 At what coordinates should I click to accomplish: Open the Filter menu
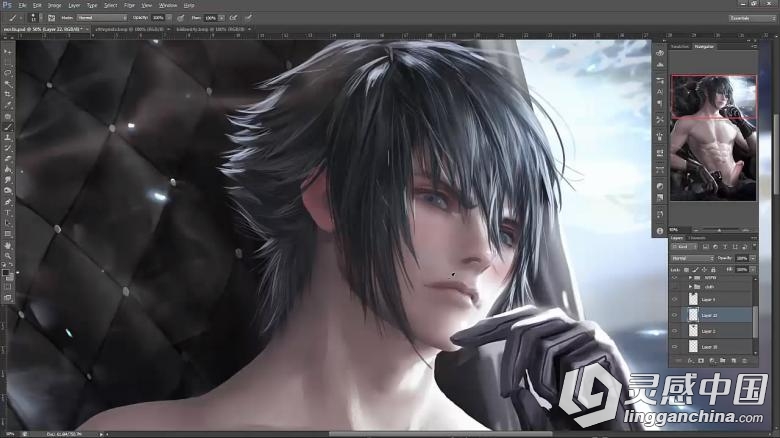[129, 5]
